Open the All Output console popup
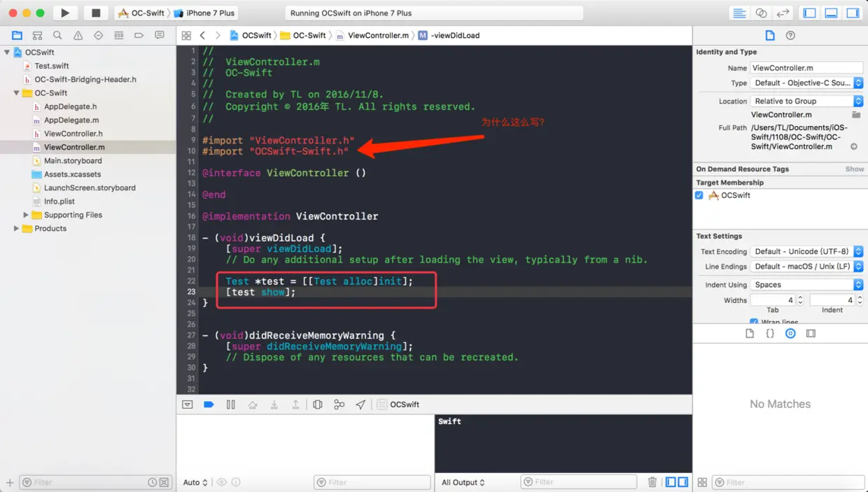Image resolution: width=868 pixels, height=492 pixels. coord(463,482)
